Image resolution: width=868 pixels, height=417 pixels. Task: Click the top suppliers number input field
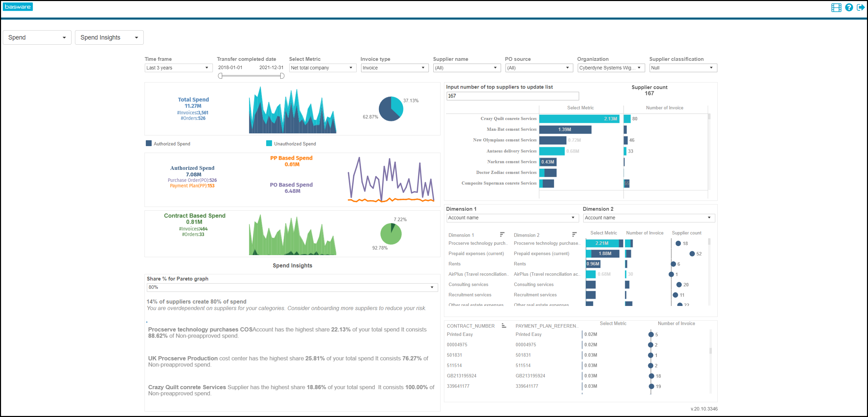tap(512, 96)
